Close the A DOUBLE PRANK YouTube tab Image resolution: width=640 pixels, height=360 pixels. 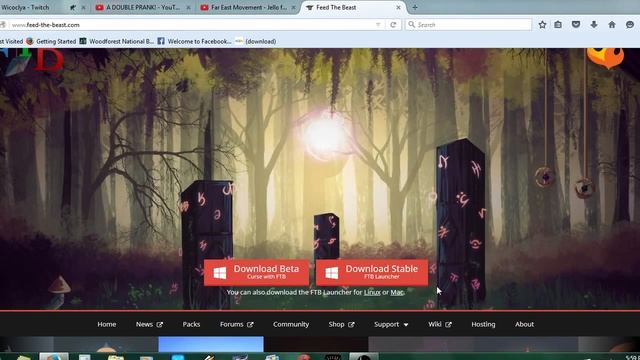pos(188,7)
